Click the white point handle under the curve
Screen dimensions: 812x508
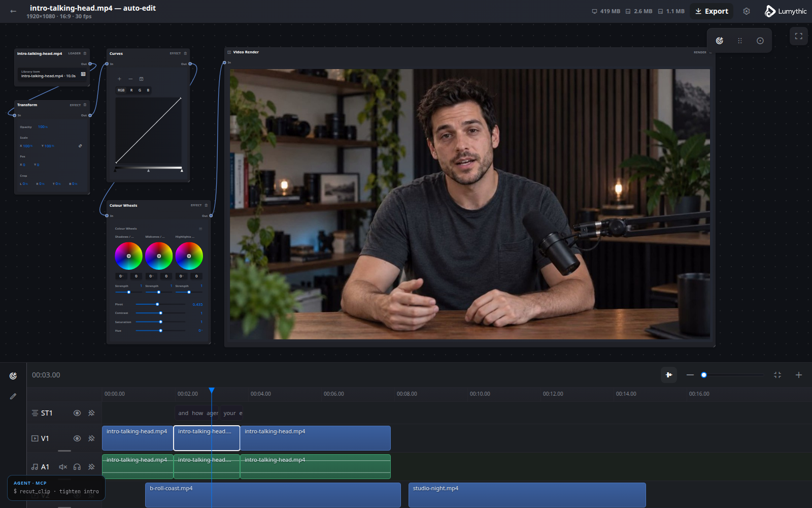point(182,171)
